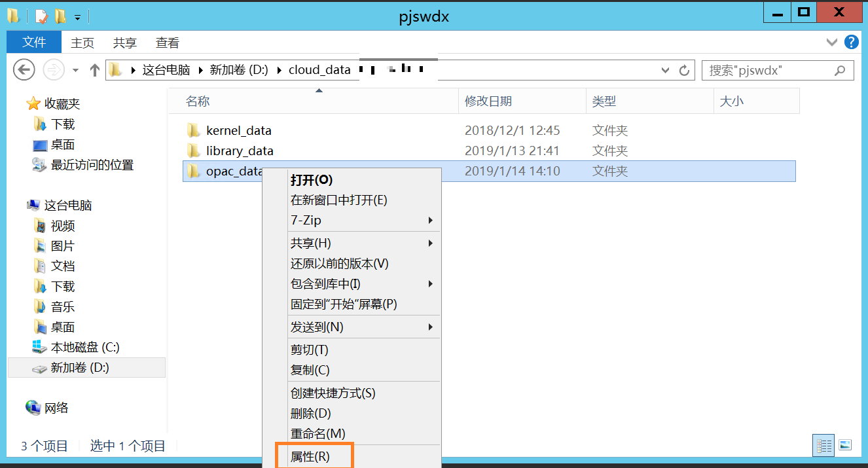Switch to large icons view icon
Image resolution: width=868 pixels, height=468 pixels.
845,445
